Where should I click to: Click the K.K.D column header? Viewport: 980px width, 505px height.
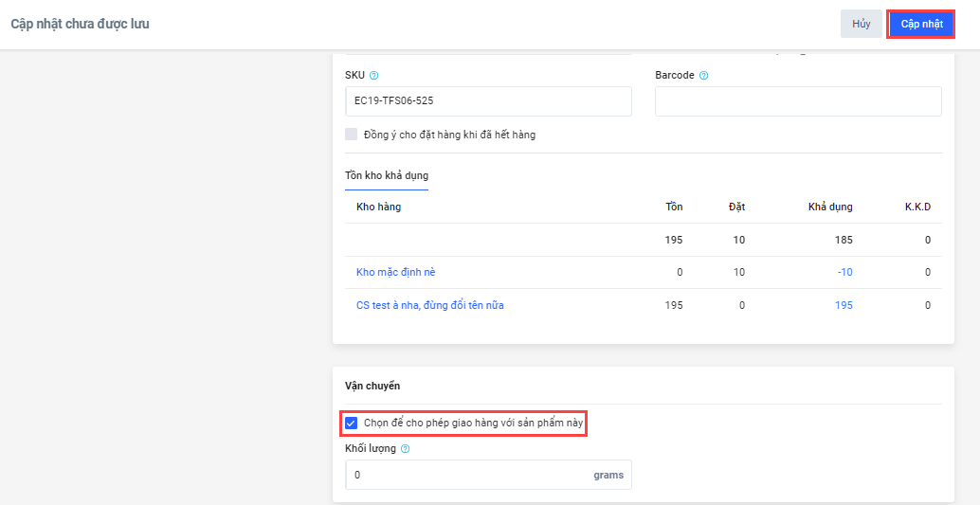coord(917,207)
